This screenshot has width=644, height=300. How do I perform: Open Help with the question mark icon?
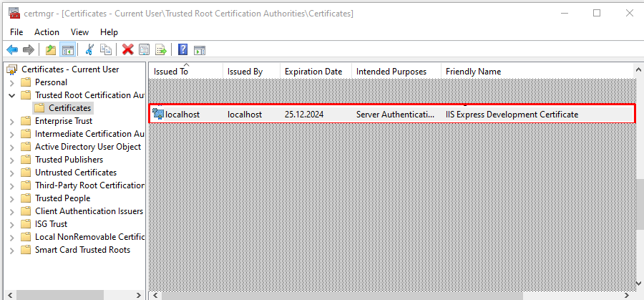coord(182,50)
